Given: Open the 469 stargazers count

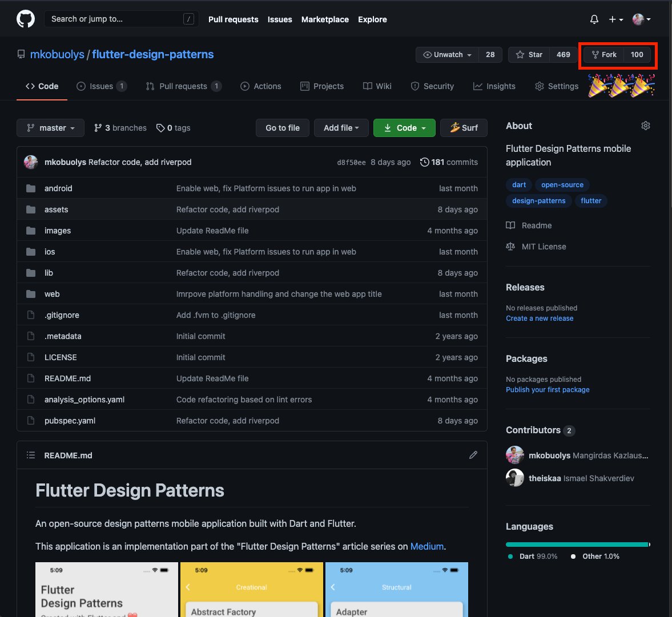Looking at the screenshot, I should pyautogui.click(x=563, y=54).
